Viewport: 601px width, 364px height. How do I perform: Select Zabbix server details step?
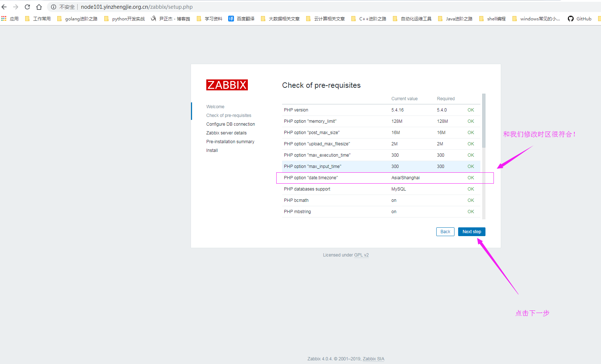[x=226, y=133]
